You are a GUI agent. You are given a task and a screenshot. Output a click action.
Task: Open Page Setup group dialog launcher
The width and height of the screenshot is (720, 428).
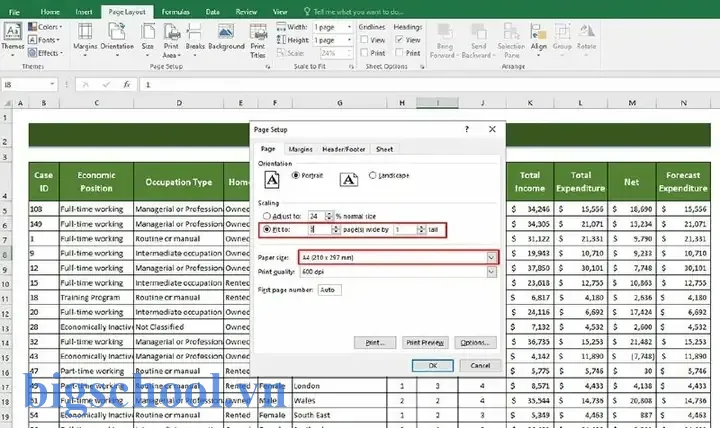coord(268,67)
